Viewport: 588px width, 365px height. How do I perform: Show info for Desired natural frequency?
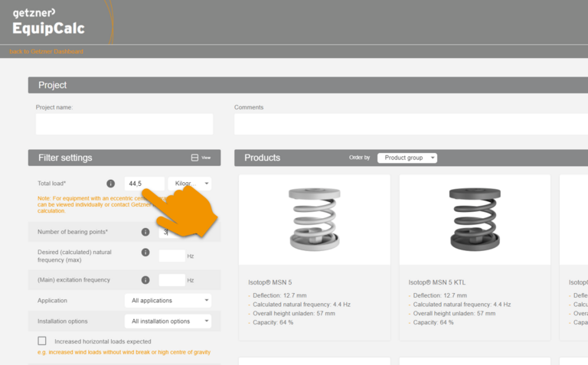(145, 253)
